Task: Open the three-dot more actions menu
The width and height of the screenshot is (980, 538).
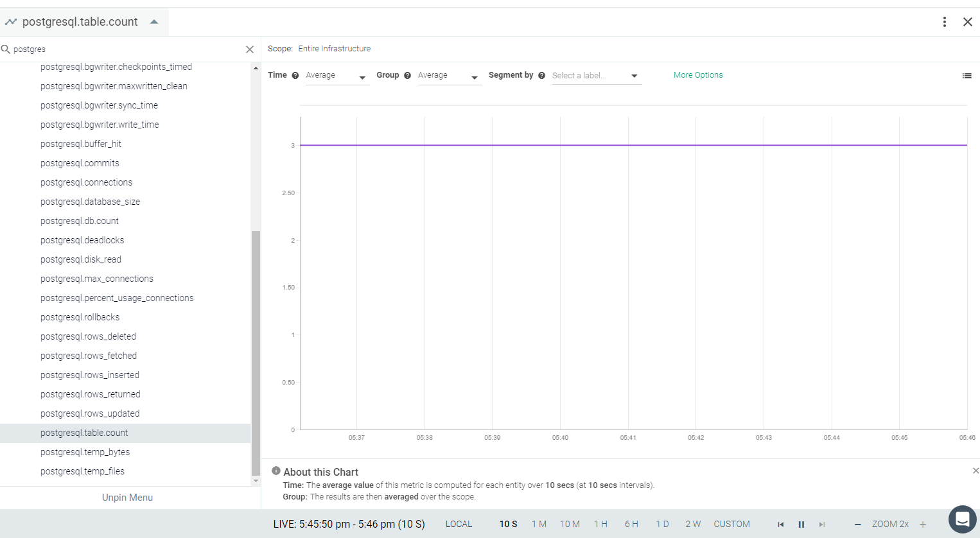Action: [x=944, y=22]
